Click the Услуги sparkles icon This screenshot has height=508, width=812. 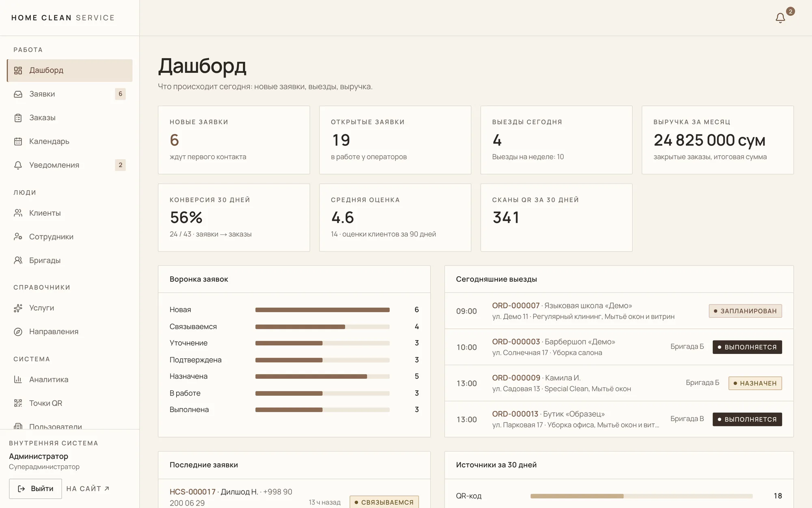(18, 308)
